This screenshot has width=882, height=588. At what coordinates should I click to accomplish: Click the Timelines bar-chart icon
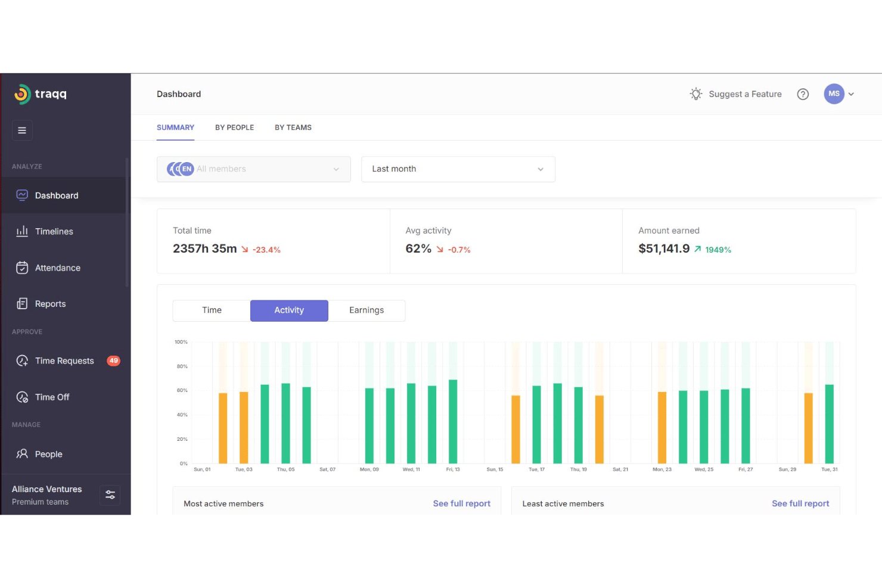coord(22,231)
